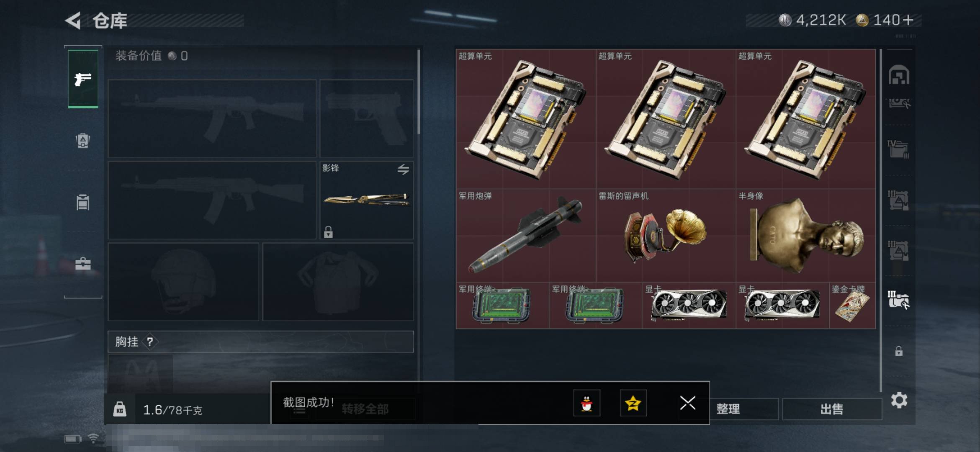
Task: Share screenshot via QQ penguin icon
Action: point(586,403)
